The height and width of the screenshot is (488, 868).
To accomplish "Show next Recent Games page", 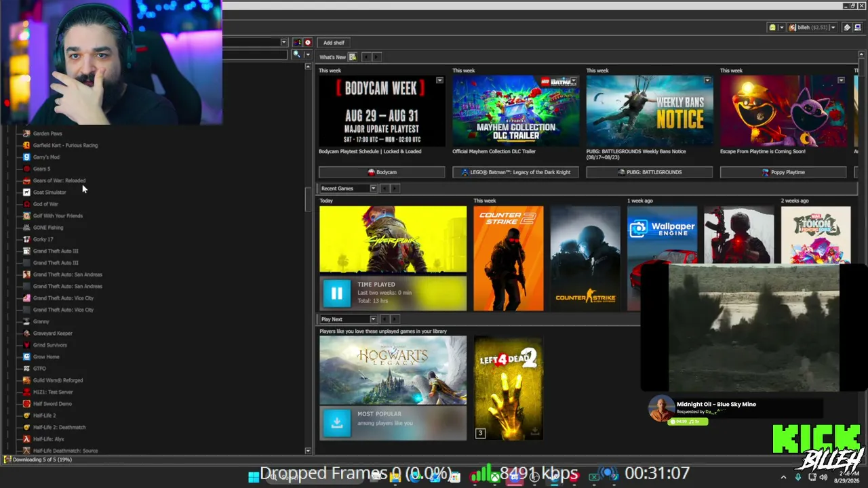I will [395, 188].
